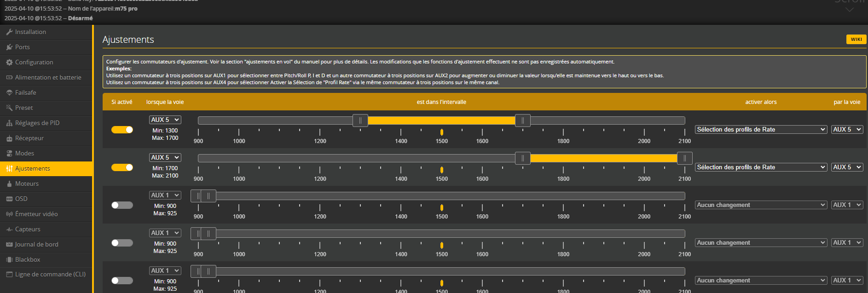Turn off the second adjustment row toggle
Image resolution: width=868 pixels, height=293 pixels.
(x=122, y=167)
